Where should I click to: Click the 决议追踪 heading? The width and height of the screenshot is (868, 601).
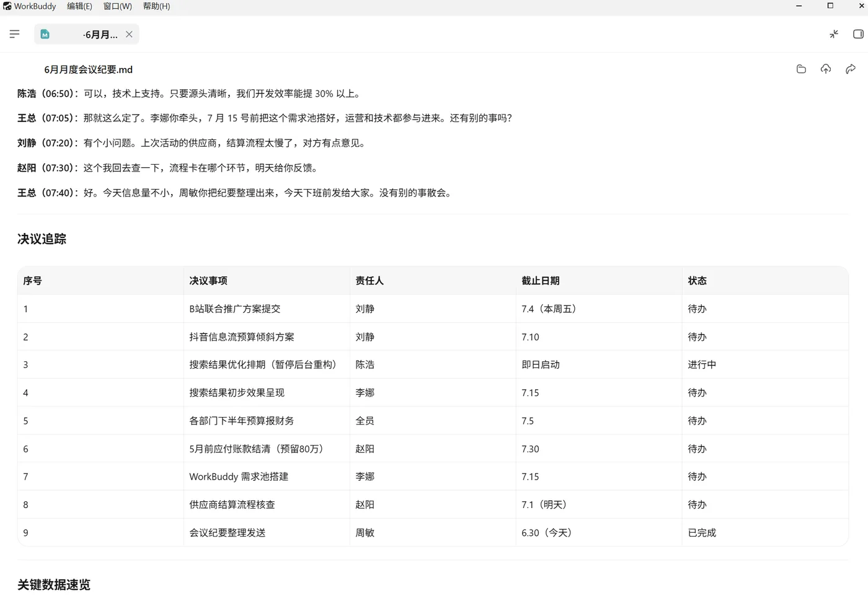42,239
